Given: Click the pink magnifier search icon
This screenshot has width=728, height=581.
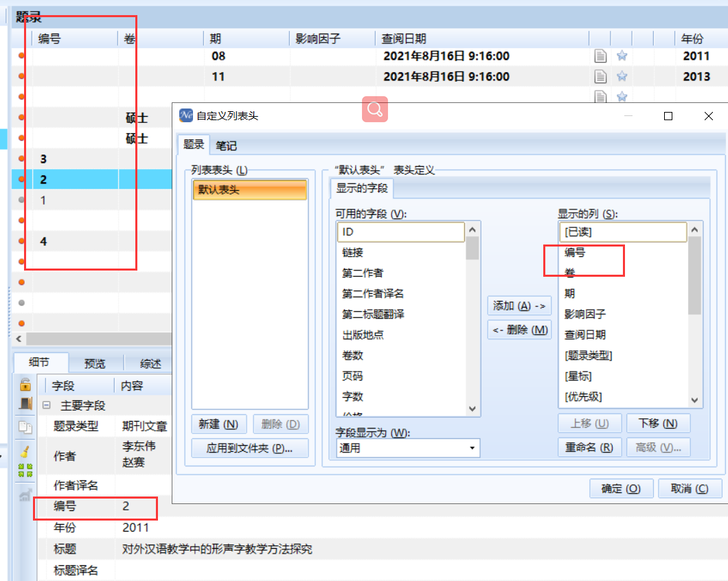Looking at the screenshot, I should coord(375,109).
